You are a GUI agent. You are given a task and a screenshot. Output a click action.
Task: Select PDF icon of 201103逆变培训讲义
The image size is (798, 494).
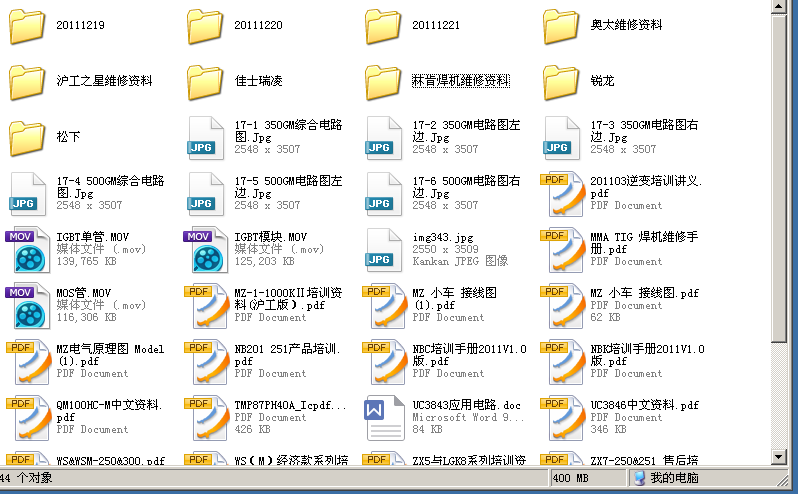(562, 194)
